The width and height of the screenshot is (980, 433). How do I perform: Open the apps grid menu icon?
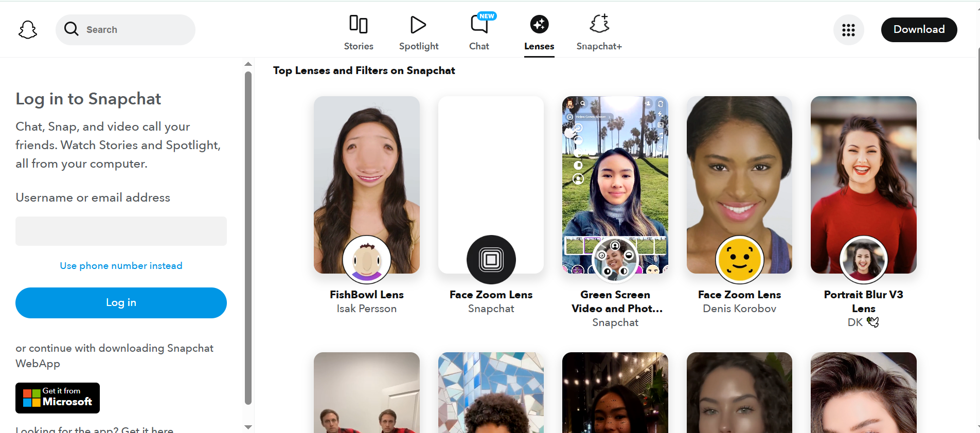tap(848, 30)
